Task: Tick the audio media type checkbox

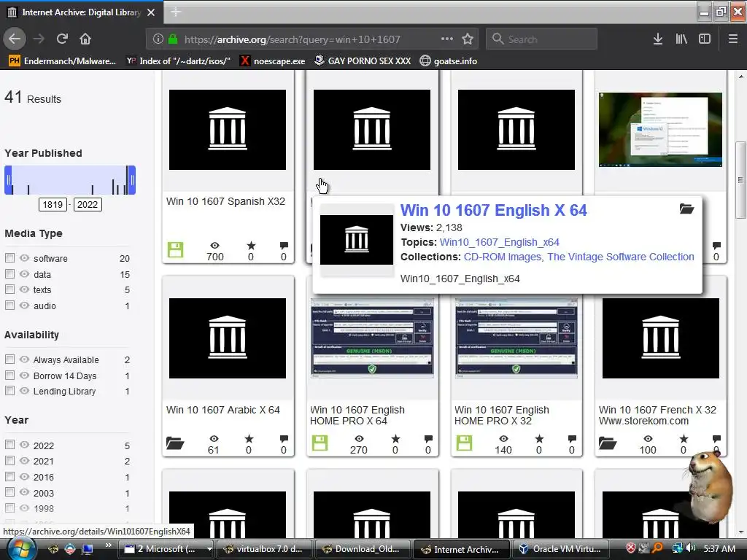Action: pos(9,306)
